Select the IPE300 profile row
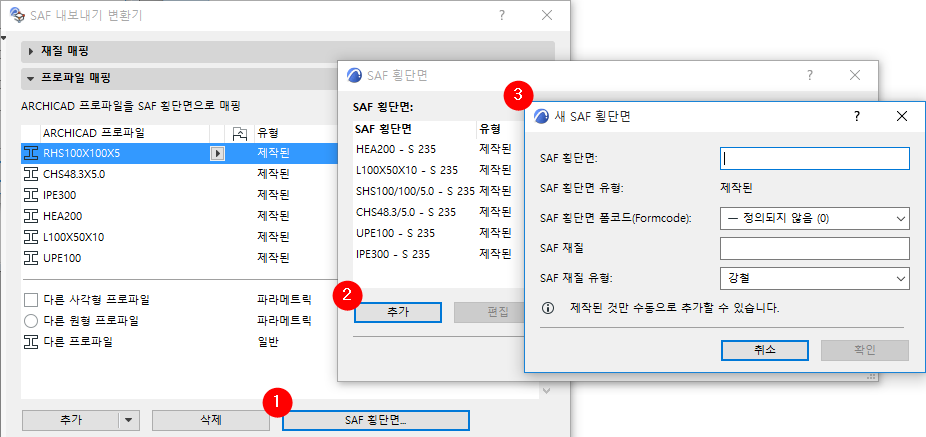 pyautogui.click(x=179, y=195)
